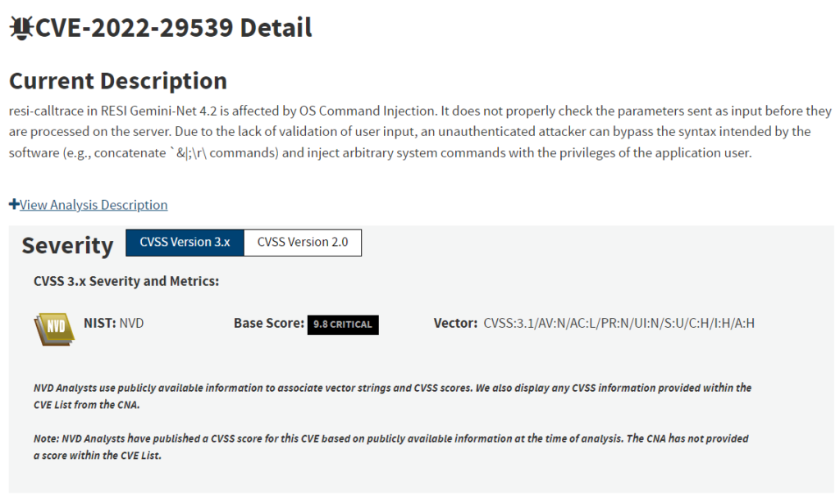Click the description line mentioning concatenate commands
Viewport: 840px width, 504px height.
(x=380, y=153)
